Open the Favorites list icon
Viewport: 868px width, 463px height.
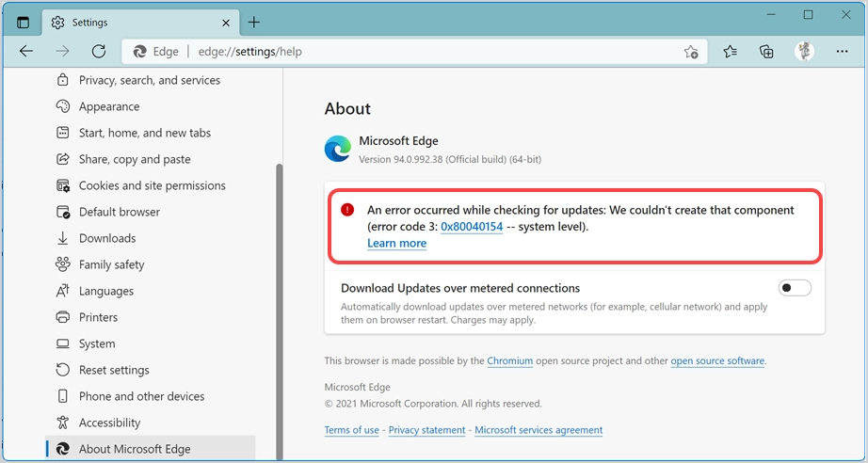point(731,52)
